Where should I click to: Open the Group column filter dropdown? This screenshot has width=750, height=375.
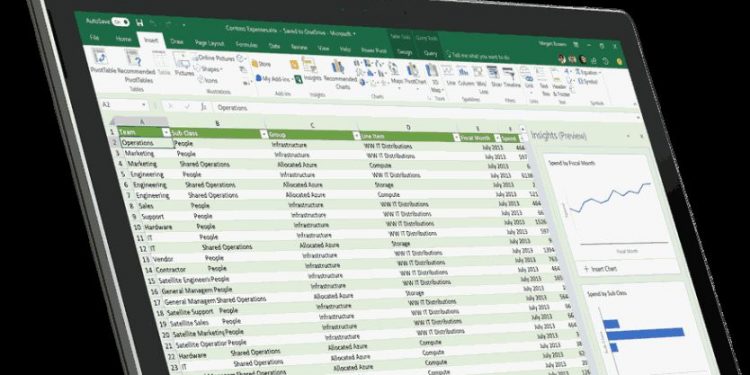click(x=357, y=136)
